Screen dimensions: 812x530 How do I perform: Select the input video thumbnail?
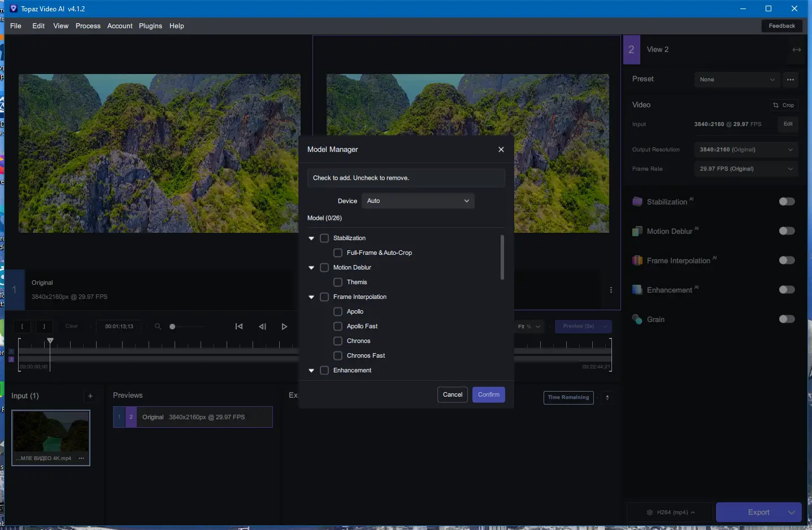[x=51, y=433]
